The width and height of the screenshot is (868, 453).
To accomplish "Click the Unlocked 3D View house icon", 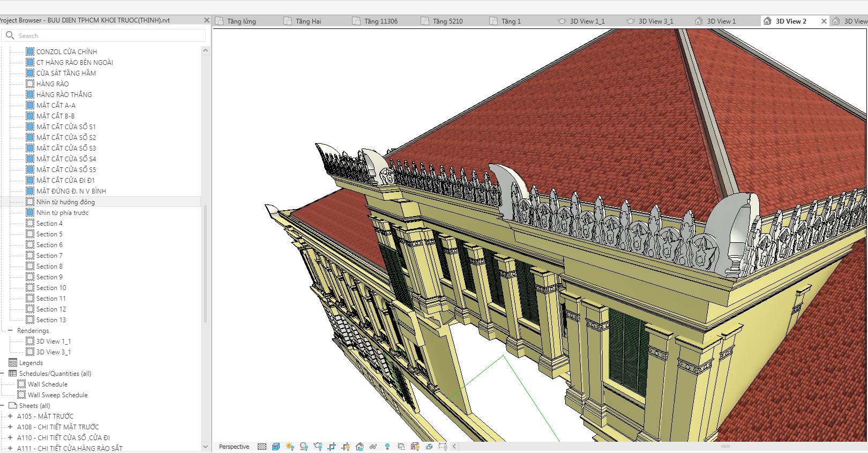I will point(360,447).
